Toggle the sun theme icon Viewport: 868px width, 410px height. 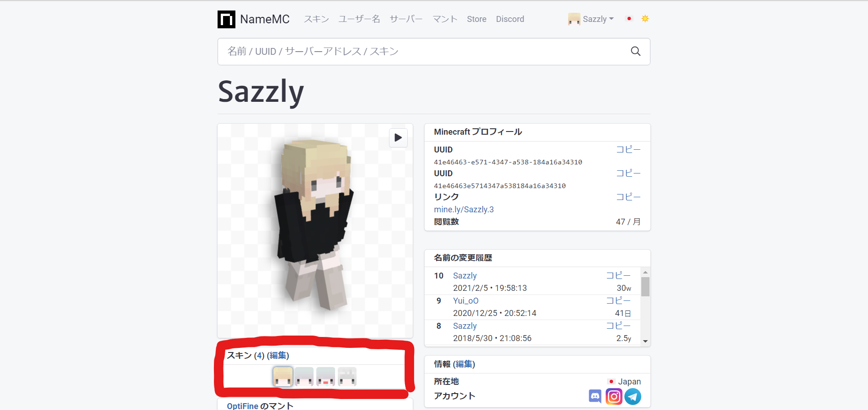tap(645, 19)
